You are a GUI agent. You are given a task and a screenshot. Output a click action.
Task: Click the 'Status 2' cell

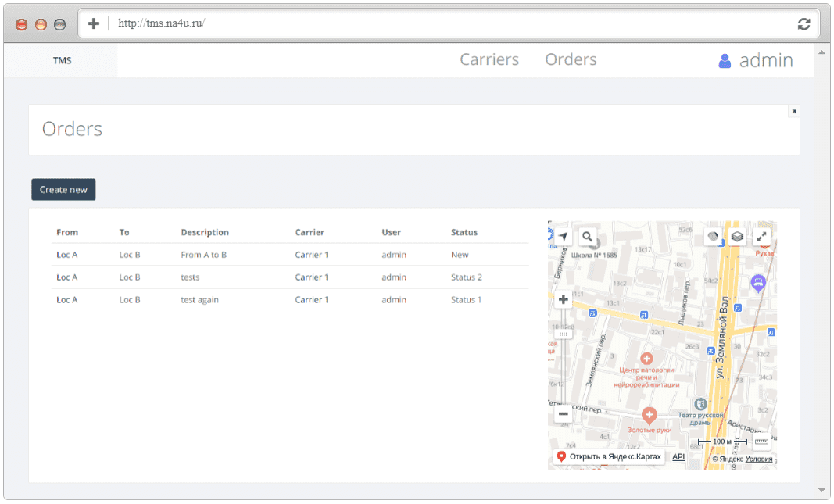[x=467, y=277]
